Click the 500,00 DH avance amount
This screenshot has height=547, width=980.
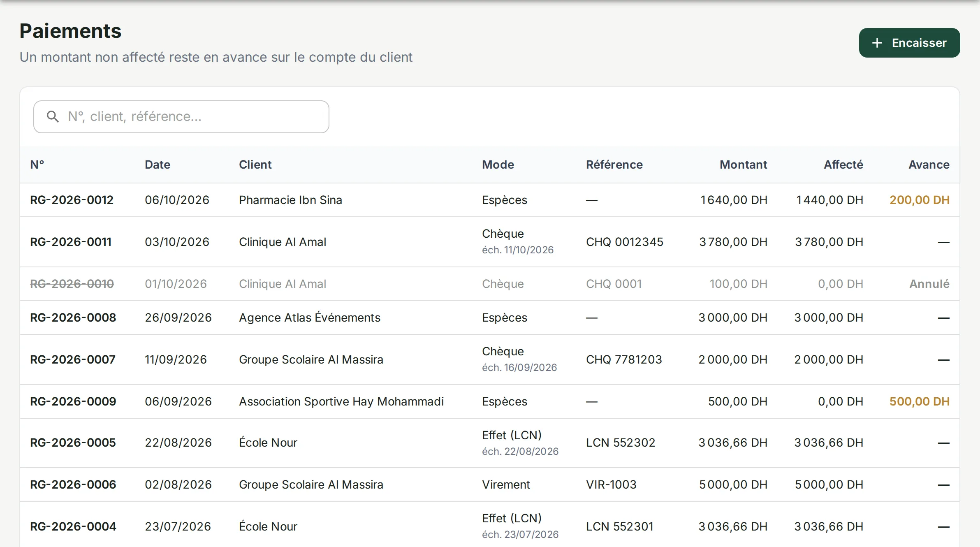tap(920, 401)
